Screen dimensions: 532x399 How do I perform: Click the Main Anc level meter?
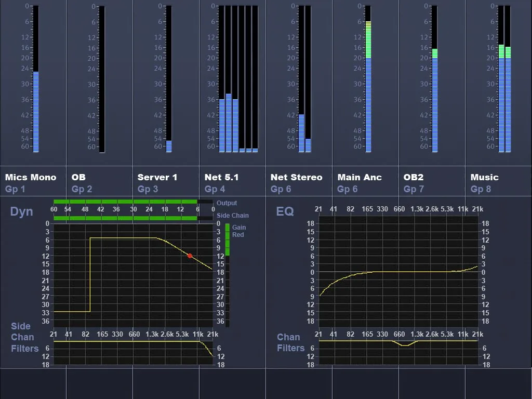click(x=368, y=79)
